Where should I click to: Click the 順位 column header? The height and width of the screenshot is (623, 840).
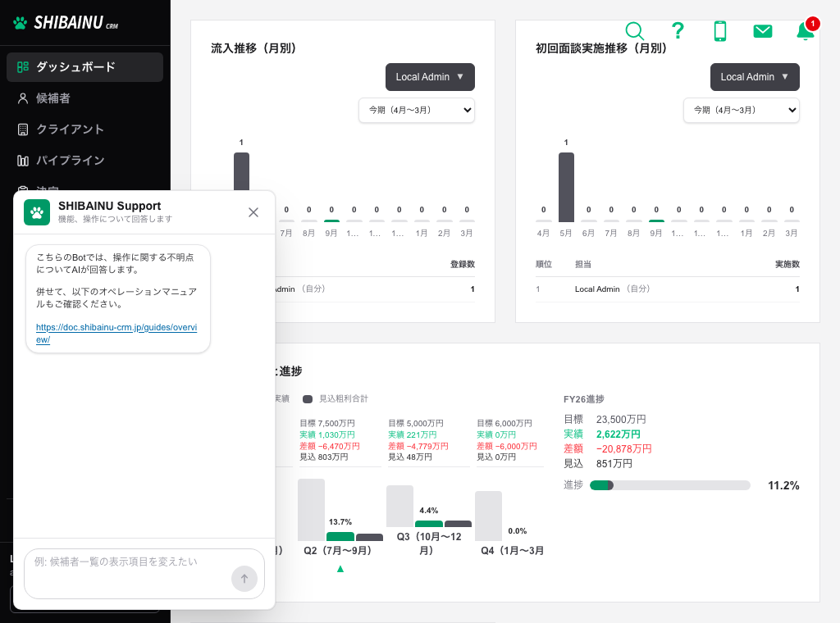click(x=544, y=264)
